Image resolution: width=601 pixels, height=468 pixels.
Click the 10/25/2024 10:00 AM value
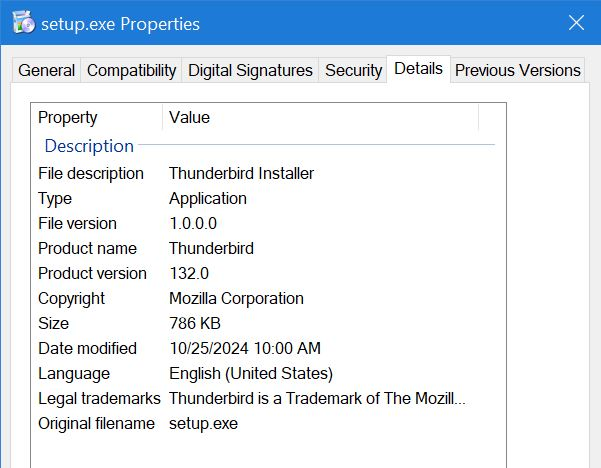pos(245,348)
